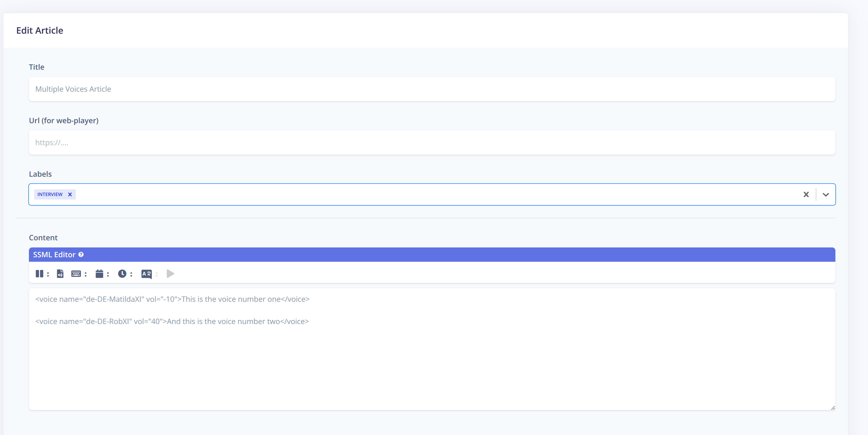Expand options arrows beside clock icon
The height and width of the screenshot is (435, 868).
(x=131, y=274)
